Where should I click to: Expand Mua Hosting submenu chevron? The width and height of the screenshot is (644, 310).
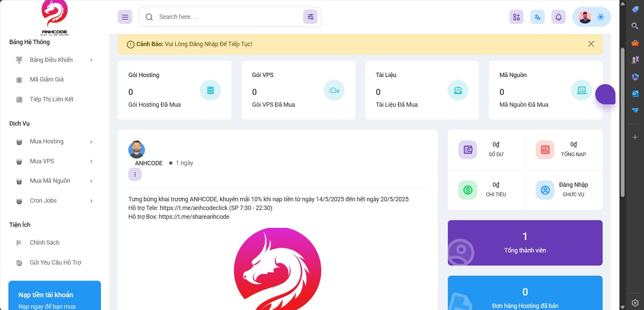tap(91, 142)
